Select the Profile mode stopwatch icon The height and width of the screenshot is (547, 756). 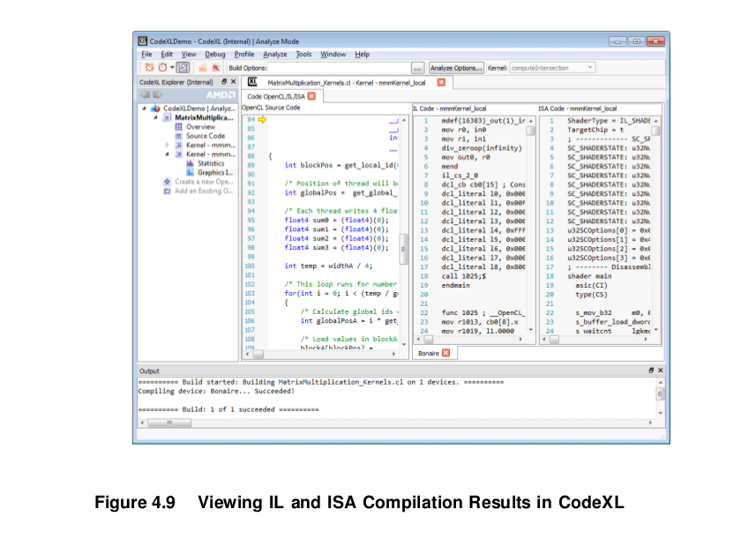coord(163,68)
